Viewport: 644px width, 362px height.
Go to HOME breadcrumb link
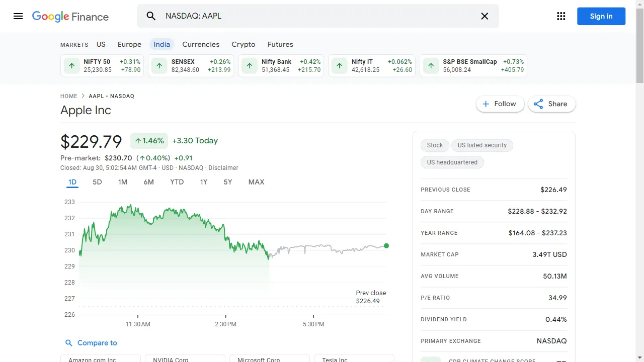(x=69, y=96)
